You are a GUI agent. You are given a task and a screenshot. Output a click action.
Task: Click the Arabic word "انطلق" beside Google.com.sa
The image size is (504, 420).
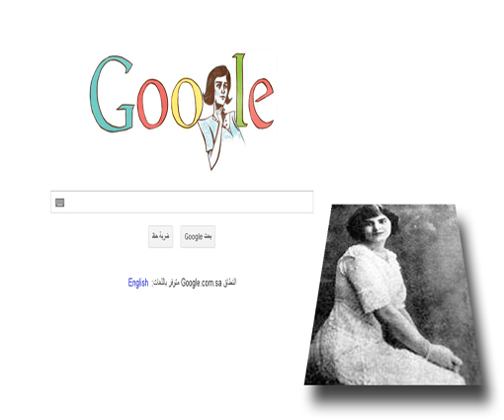229,283
